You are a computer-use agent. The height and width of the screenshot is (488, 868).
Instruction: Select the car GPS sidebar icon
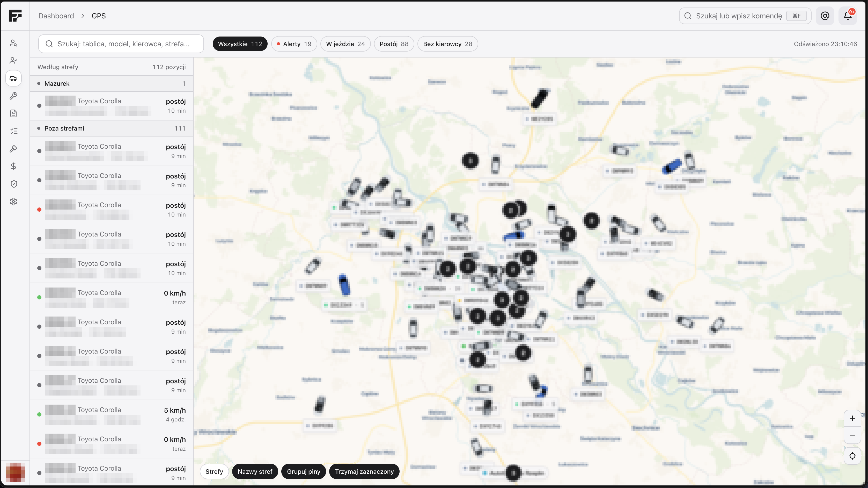coord(13,78)
